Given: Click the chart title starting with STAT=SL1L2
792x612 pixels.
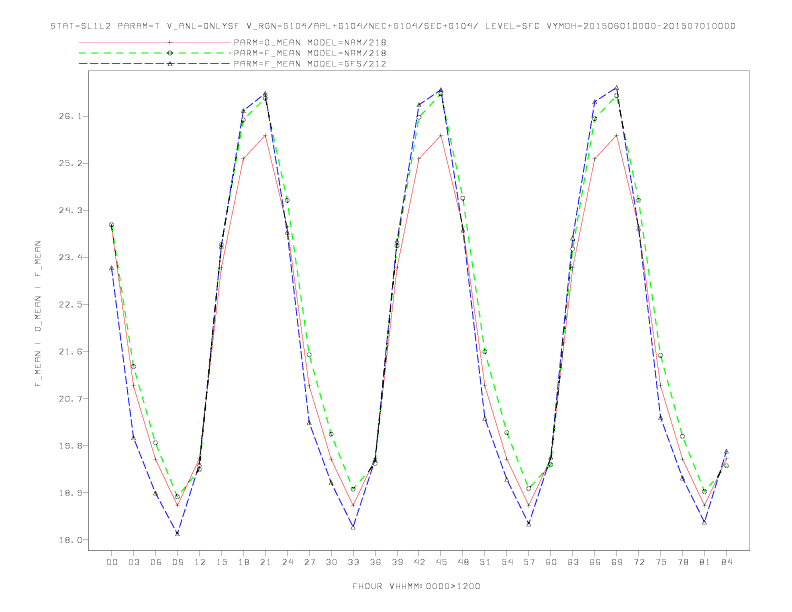Looking at the screenshot, I should [x=393, y=26].
